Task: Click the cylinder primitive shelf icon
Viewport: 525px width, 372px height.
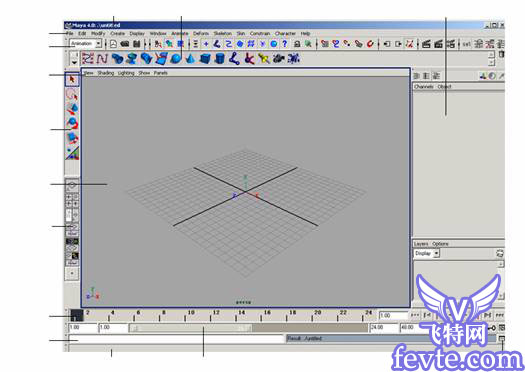Action: click(220, 59)
